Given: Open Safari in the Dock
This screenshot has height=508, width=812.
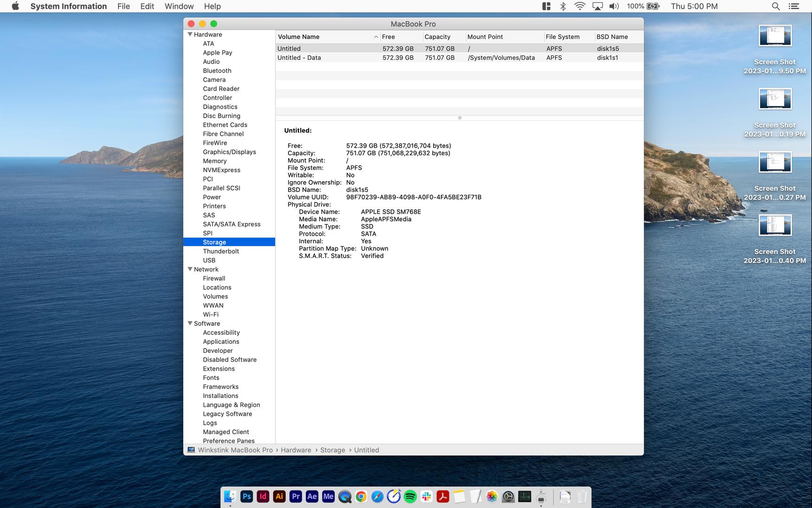Looking at the screenshot, I should click(377, 496).
